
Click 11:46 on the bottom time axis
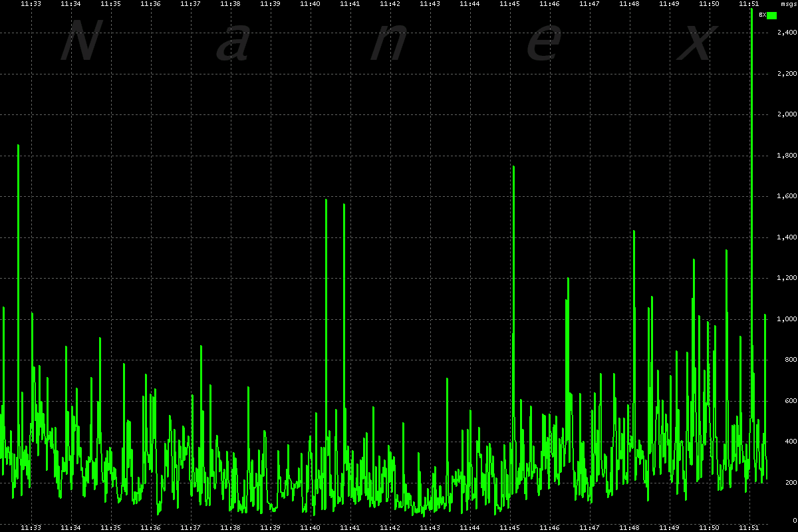point(549,527)
